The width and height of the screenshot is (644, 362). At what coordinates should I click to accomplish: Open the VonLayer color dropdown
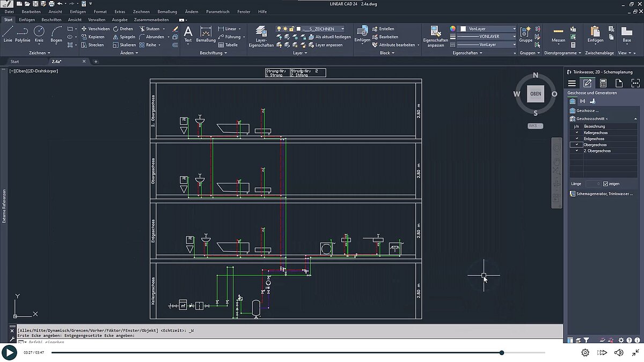coord(514,28)
